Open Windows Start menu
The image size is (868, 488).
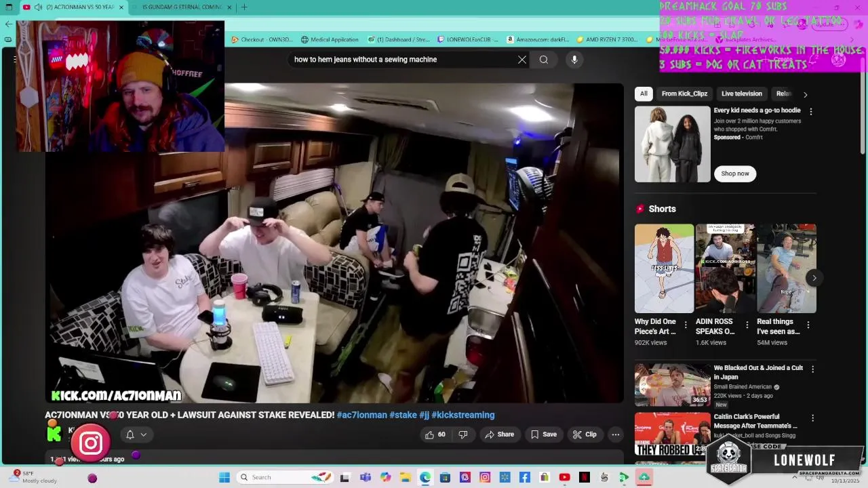tap(224, 477)
